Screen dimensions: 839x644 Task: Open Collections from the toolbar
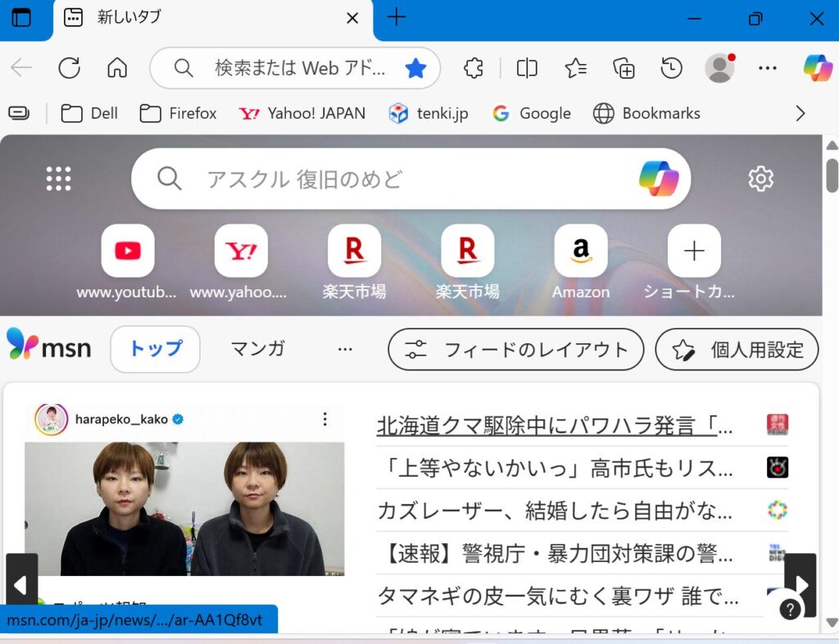623,68
